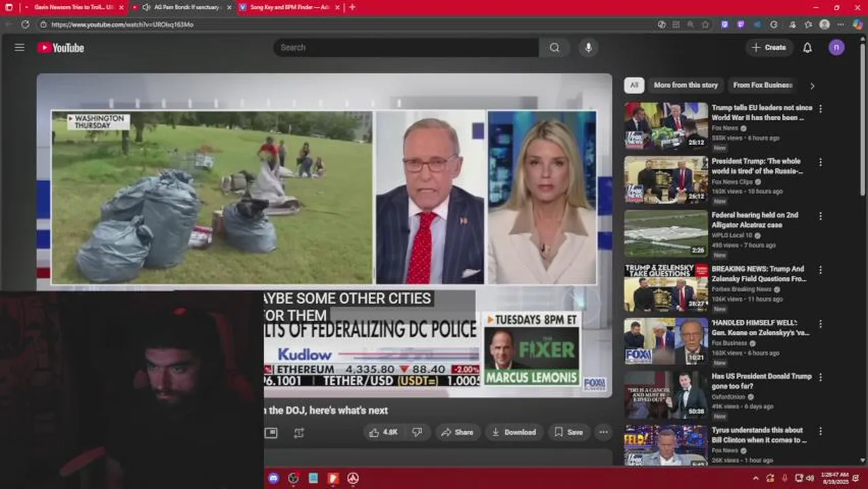Viewport: 868px width, 489px height.
Task: Share the current video
Action: [x=457, y=432]
